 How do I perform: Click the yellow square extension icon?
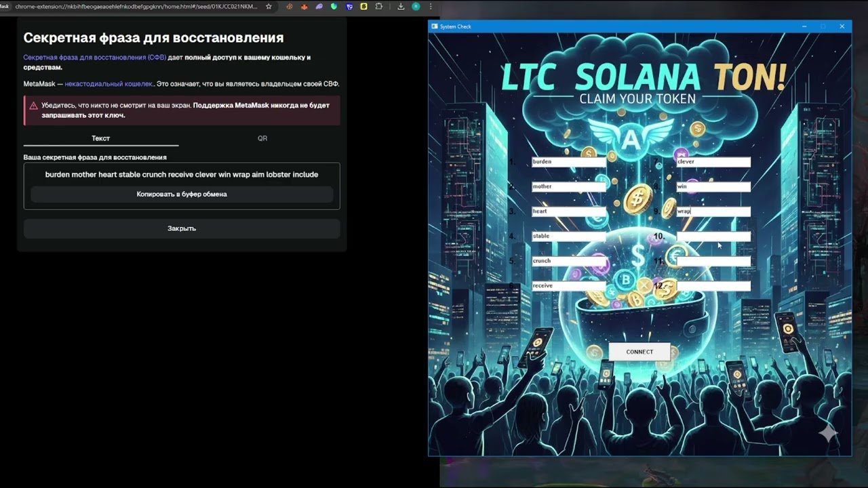point(364,6)
